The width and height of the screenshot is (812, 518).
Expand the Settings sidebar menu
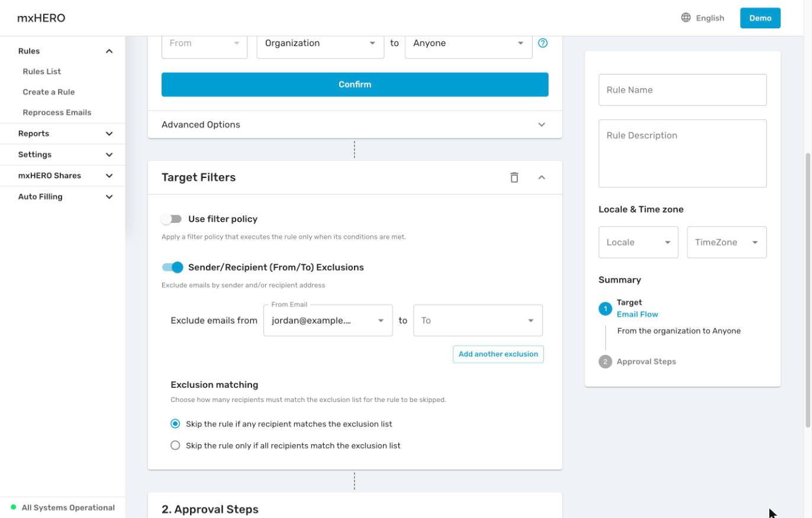(63, 154)
